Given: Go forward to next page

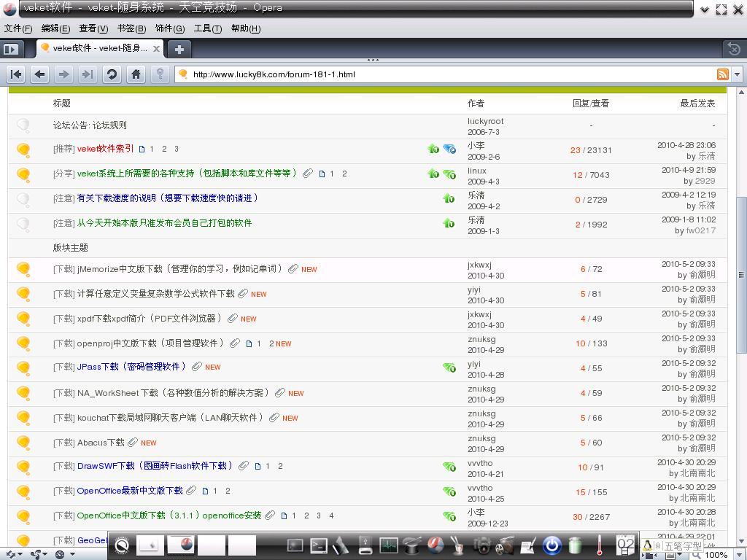Looking at the screenshot, I should (x=64, y=74).
